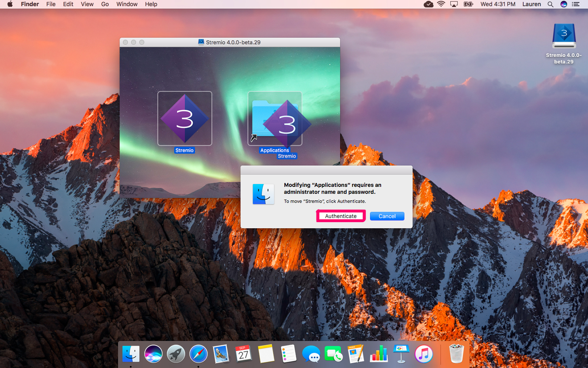Viewport: 588px width, 368px height.
Task: Open the View menu
Action: pyautogui.click(x=87, y=4)
